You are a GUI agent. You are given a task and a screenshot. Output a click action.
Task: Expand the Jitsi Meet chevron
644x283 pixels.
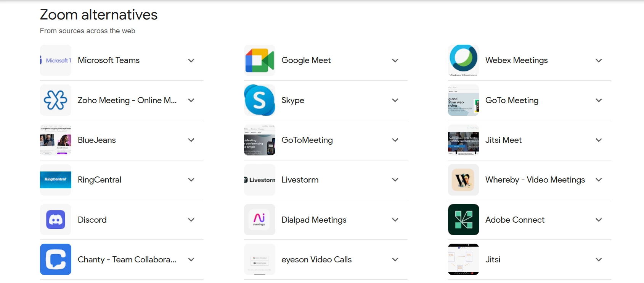599,140
